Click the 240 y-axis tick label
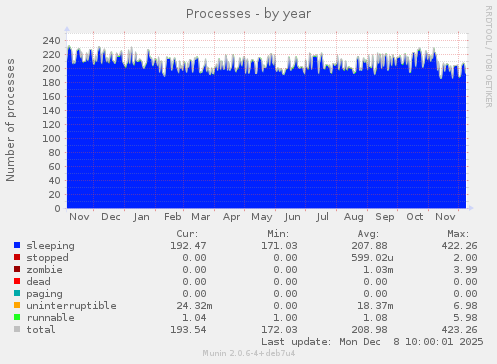This screenshot has width=497, height=364. pyautogui.click(x=51, y=41)
